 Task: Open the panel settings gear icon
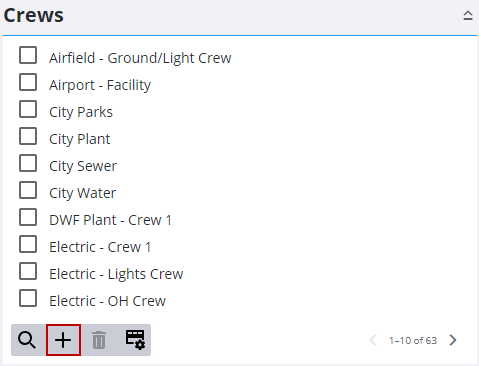(135, 340)
